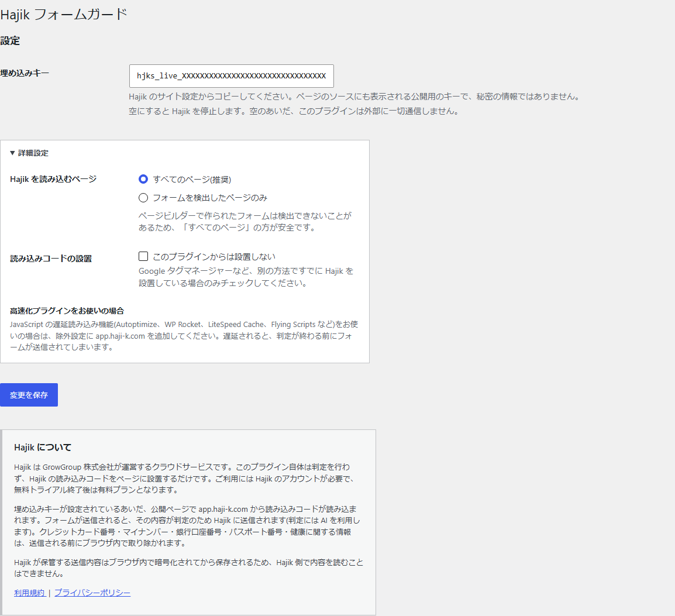Click the paragraph mentioning クレジットカード番号
The height and width of the screenshot is (616, 675).
tap(187, 526)
